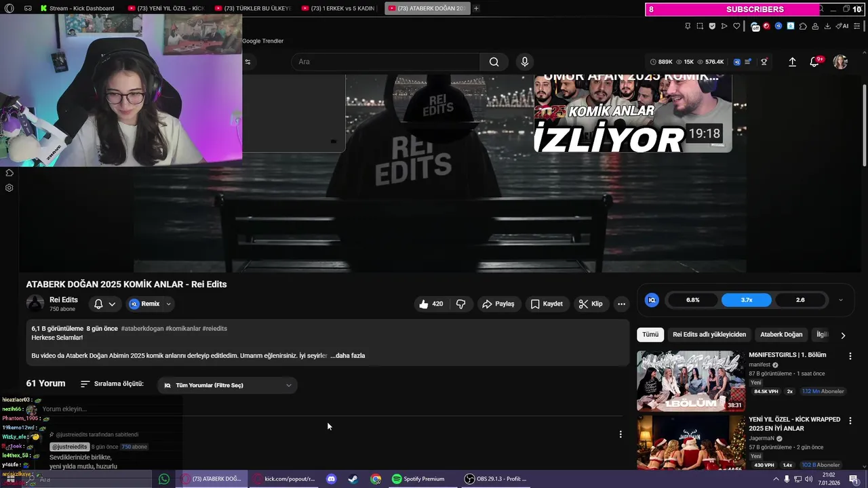
Task: Open M6NIFESTGIRLS video thumbnail
Action: [x=691, y=381]
